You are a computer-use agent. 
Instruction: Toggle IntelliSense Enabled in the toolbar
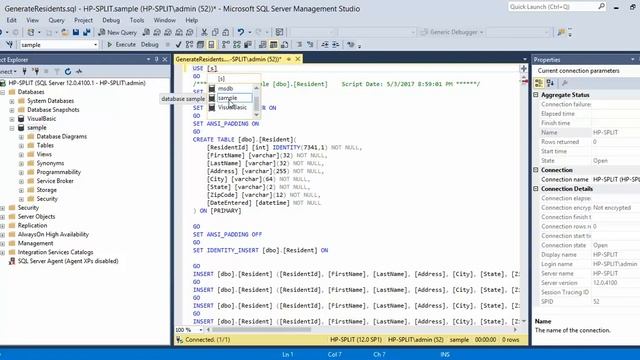pos(211,44)
